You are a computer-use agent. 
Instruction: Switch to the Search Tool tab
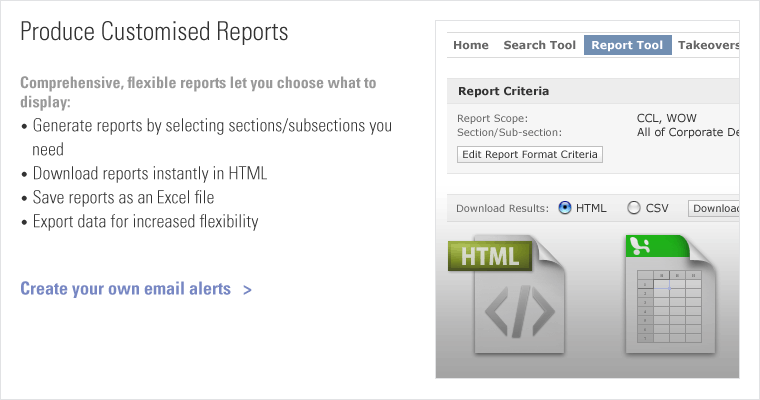click(x=540, y=45)
